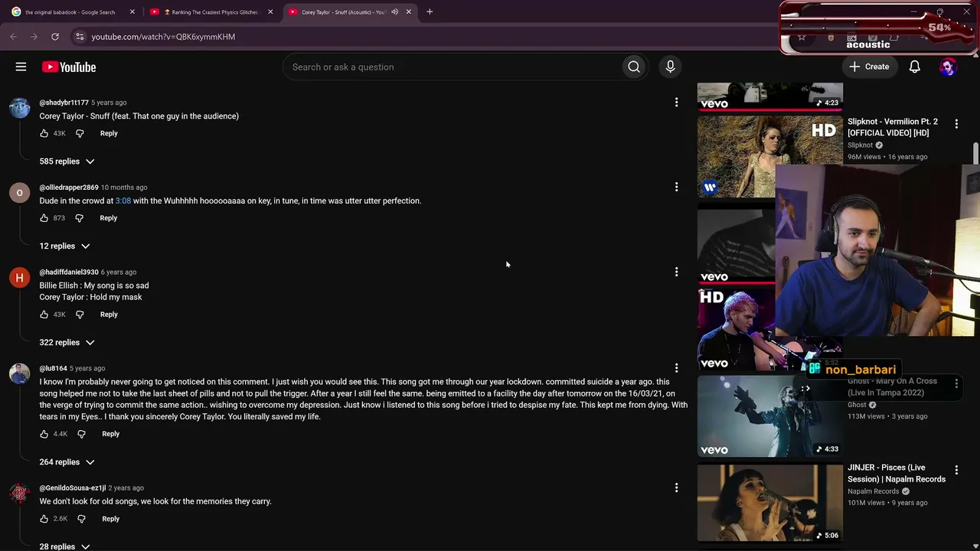This screenshot has height=551, width=980.
Task: Open the options menu for Ghost Mary On A Cross video
Action: click(956, 383)
